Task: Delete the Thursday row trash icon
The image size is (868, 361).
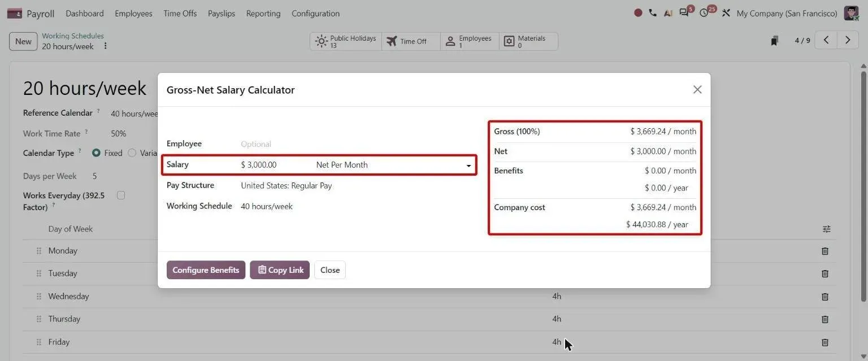Action: point(825,319)
